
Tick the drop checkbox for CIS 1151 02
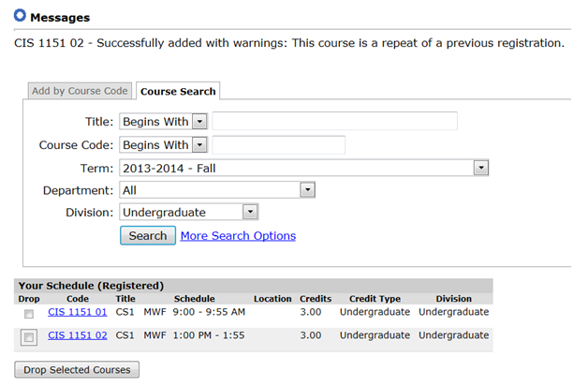coord(29,336)
